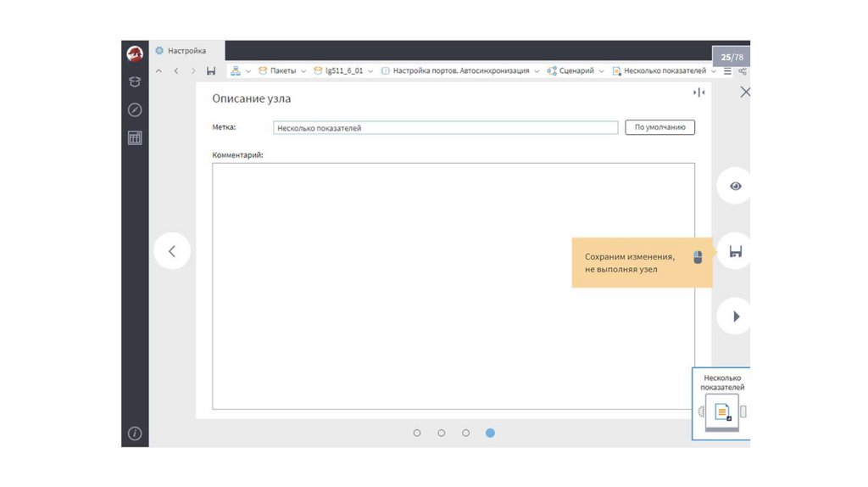Open the hamburger menu in the breadcrumb bar

(727, 71)
